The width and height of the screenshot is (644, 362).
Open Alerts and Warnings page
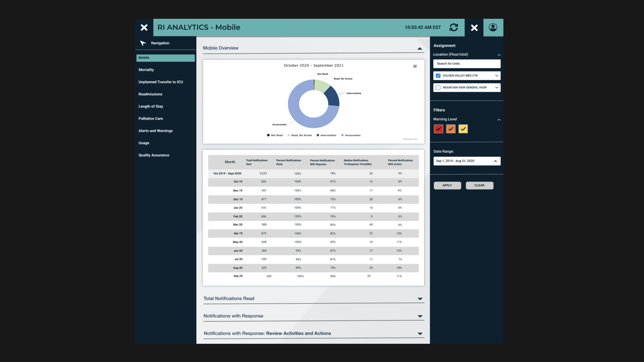(x=156, y=131)
